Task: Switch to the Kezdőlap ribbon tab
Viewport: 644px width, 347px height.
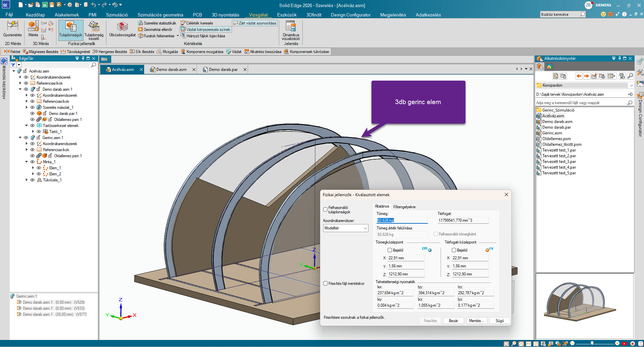Action: click(35, 15)
